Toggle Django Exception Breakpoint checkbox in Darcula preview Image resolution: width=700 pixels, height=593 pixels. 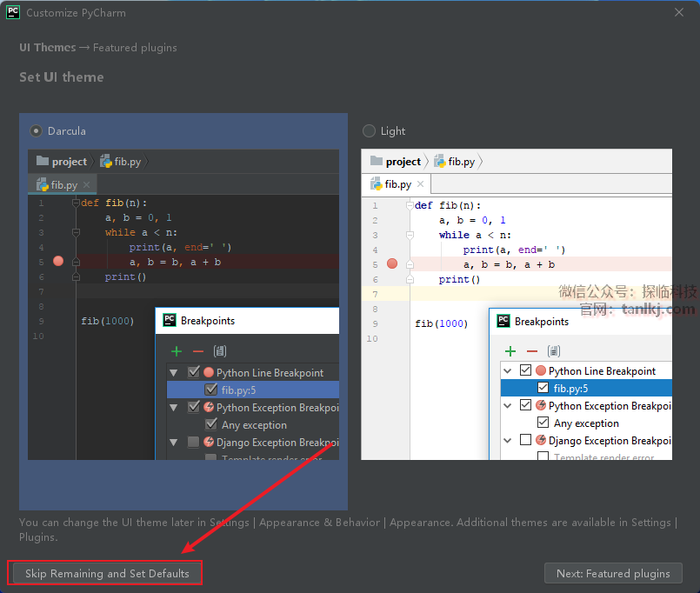click(x=193, y=442)
